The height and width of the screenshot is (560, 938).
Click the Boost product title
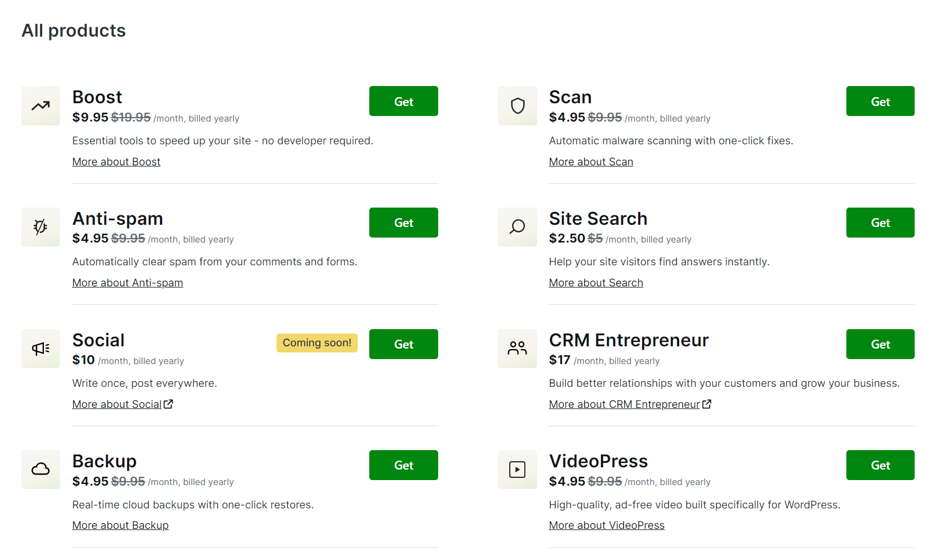(x=97, y=97)
